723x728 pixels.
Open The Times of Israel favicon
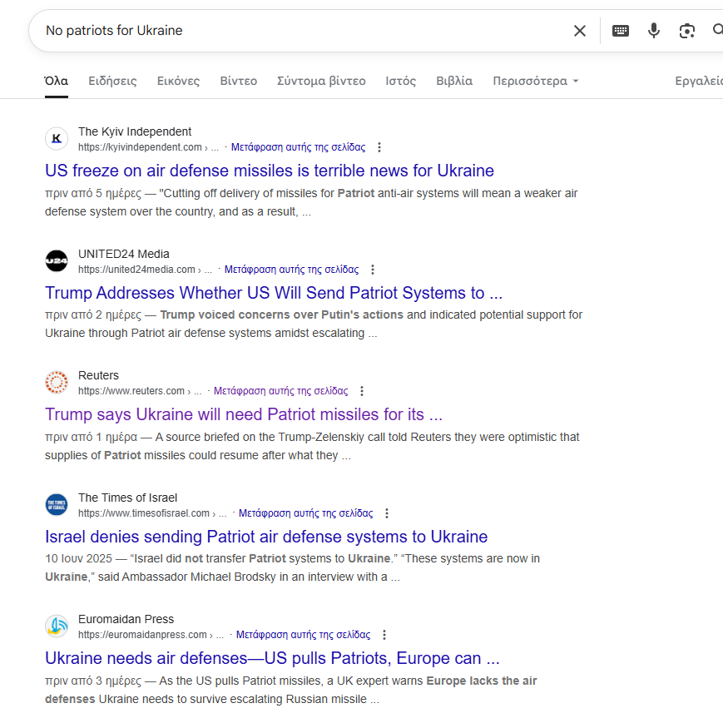click(57, 504)
